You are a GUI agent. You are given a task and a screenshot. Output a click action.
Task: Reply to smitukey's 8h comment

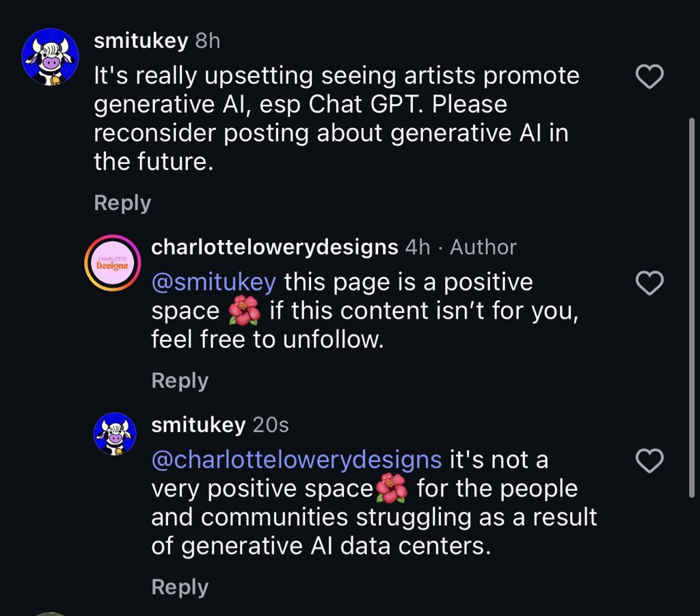[122, 202]
